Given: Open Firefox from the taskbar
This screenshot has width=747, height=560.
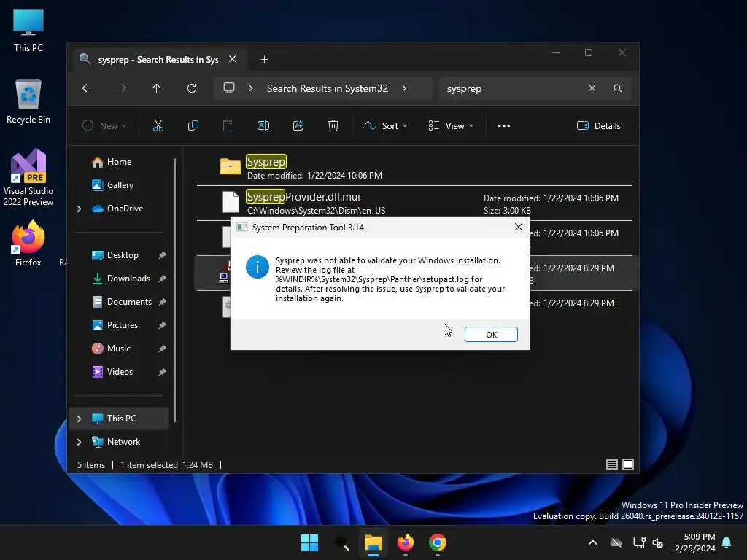Looking at the screenshot, I should pos(406,542).
